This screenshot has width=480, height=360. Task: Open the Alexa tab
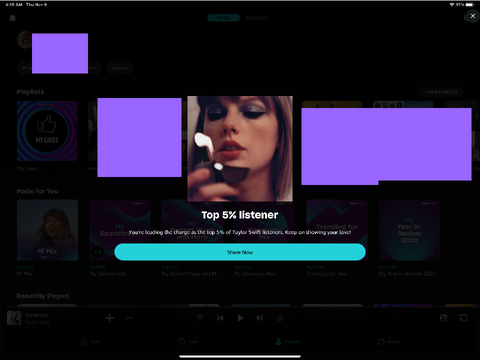pos(389,342)
